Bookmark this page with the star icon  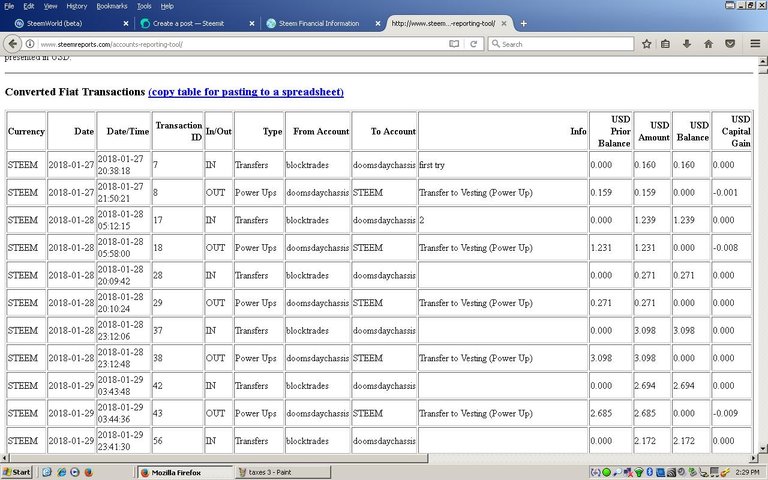(x=647, y=44)
